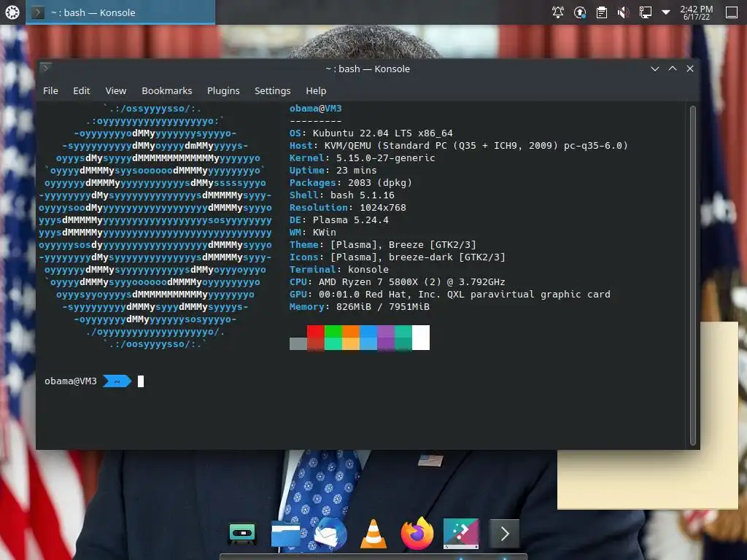Minimize the Konsole window
The width and height of the screenshot is (747, 560).
point(655,69)
